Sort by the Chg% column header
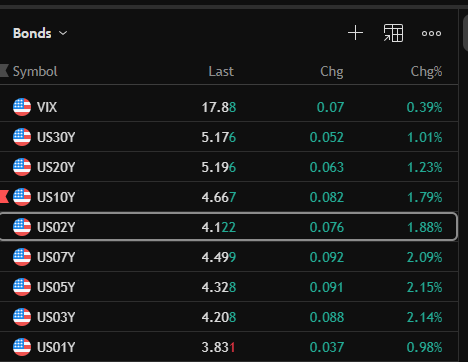This screenshot has height=362, width=468. [426, 71]
